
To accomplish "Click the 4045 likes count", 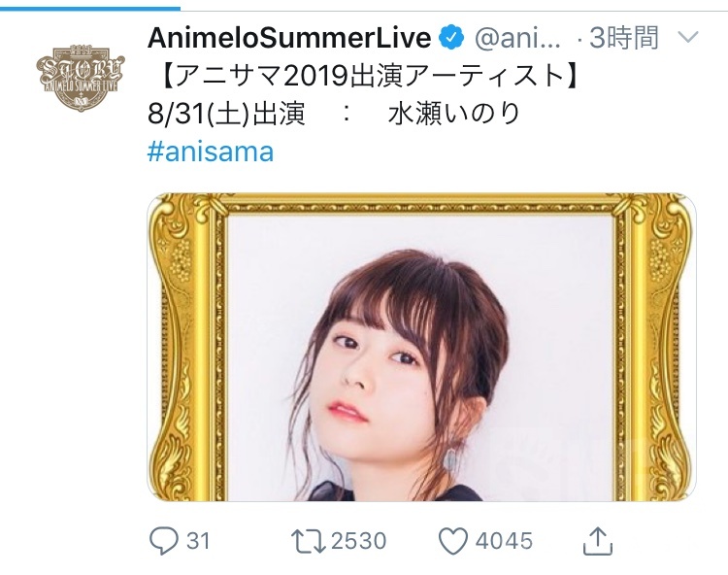I will click(504, 541).
